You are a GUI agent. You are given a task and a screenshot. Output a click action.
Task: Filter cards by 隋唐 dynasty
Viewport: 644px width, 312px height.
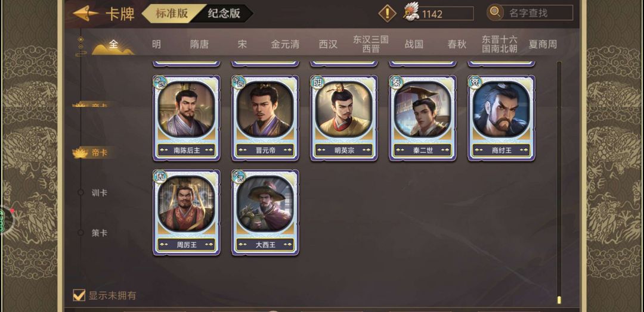pyautogui.click(x=199, y=44)
